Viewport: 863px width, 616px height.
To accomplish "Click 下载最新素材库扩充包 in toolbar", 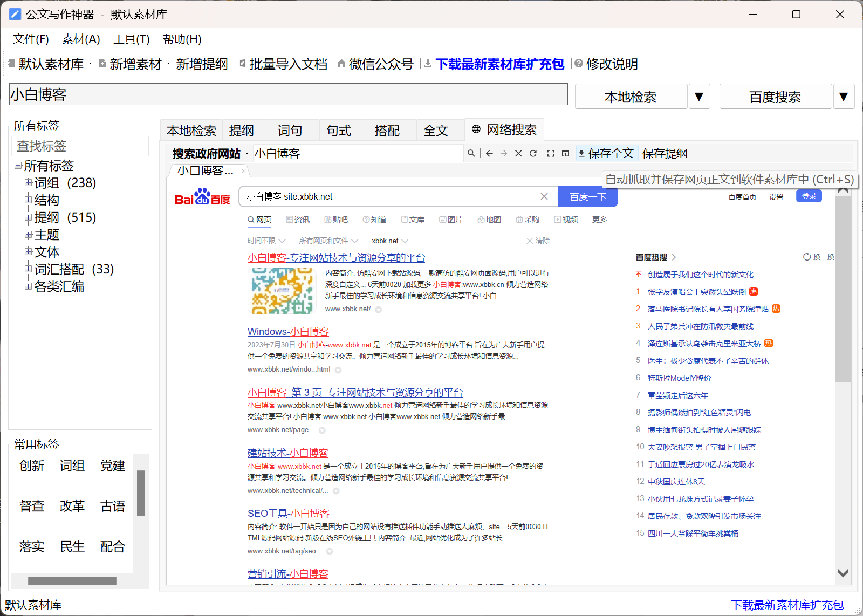I will coord(495,64).
